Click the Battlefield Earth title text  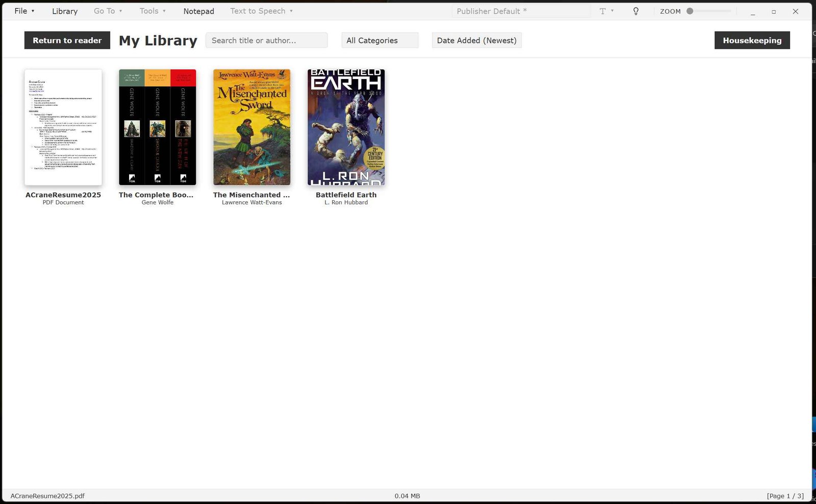(346, 195)
